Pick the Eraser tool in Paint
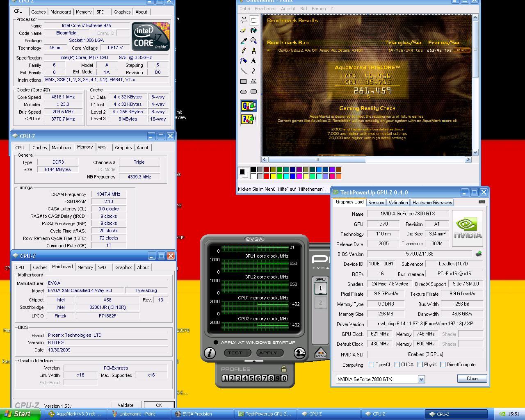This screenshot has height=420, width=525. tap(244, 30)
